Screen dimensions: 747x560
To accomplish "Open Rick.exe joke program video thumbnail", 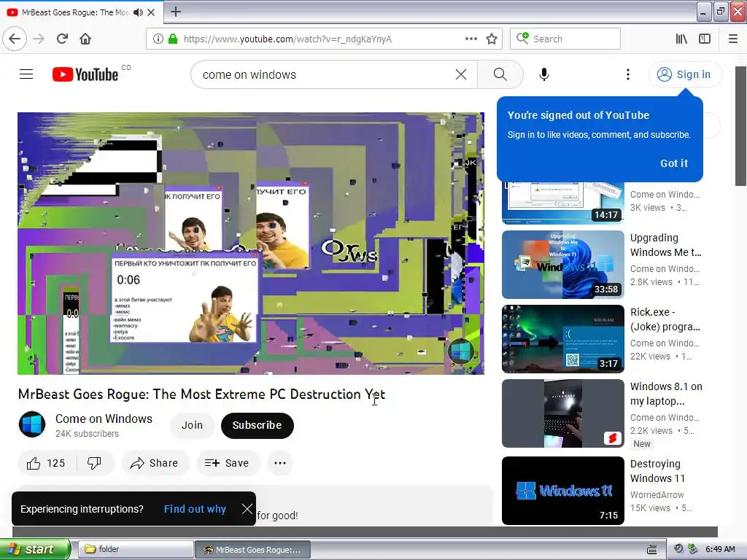I will pyautogui.click(x=562, y=338).
